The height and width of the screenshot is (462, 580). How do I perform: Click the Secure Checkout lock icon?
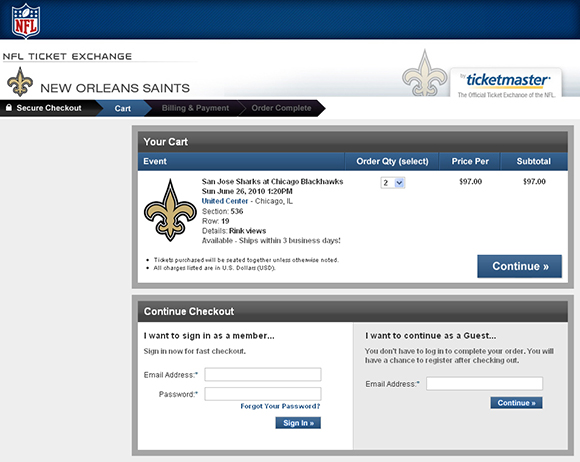point(9,108)
